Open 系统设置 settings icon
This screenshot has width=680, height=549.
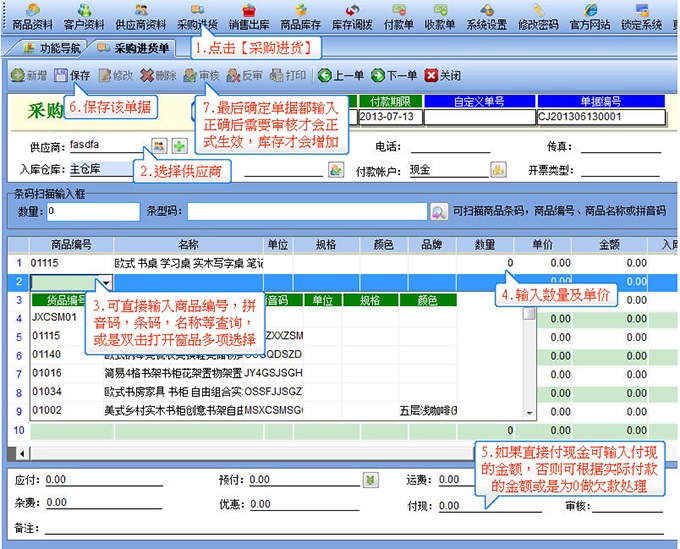tap(487, 17)
